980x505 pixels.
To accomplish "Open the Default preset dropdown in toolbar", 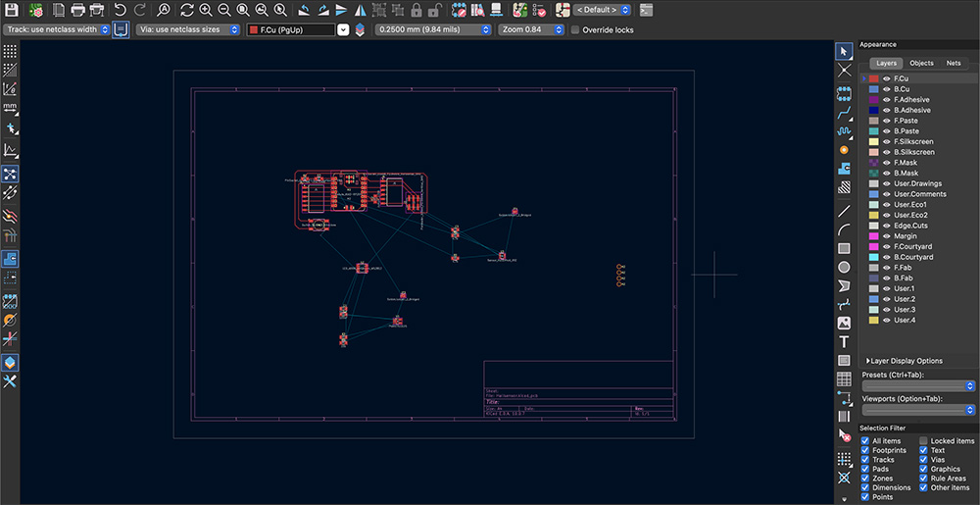I will [x=602, y=10].
